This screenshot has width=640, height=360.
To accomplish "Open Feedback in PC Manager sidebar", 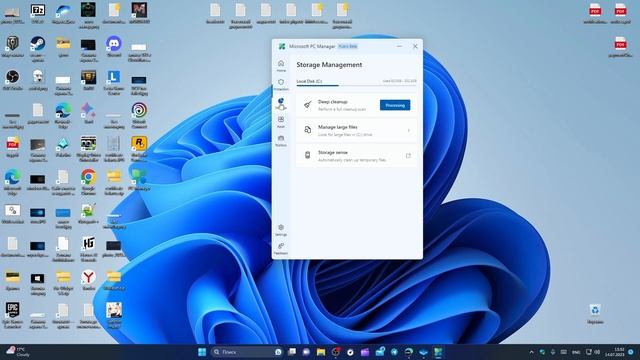I will [x=281, y=249].
